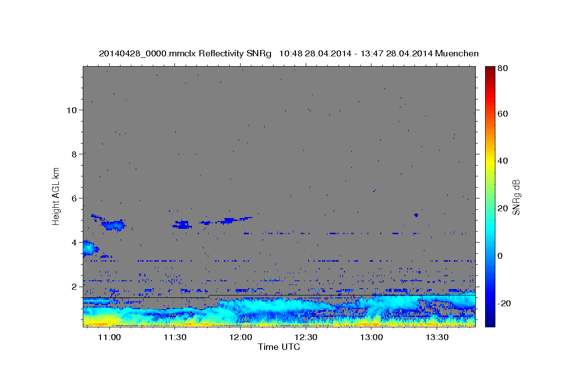Click the 11:30 time tick label
The height and width of the screenshot is (392, 588).
[175, 338]
